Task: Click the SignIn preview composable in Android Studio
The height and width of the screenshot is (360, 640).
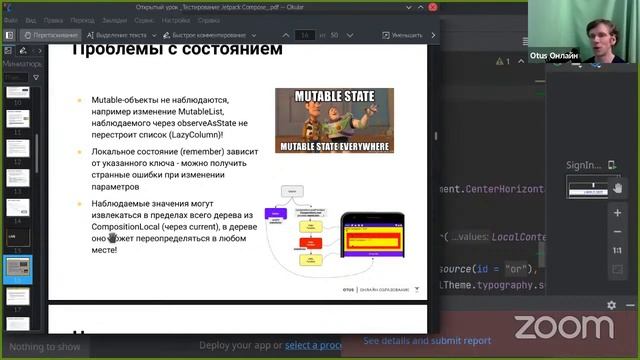Action: coord(588,187)
